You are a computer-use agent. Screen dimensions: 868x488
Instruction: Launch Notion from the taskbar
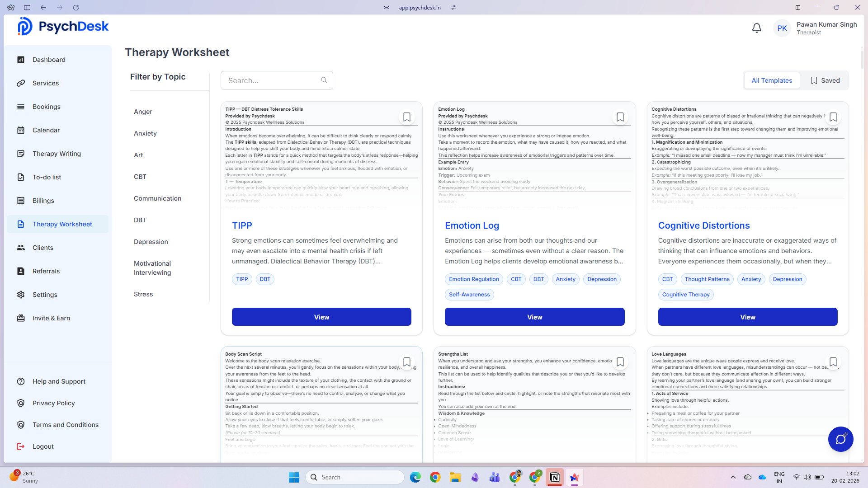(555, 477)
